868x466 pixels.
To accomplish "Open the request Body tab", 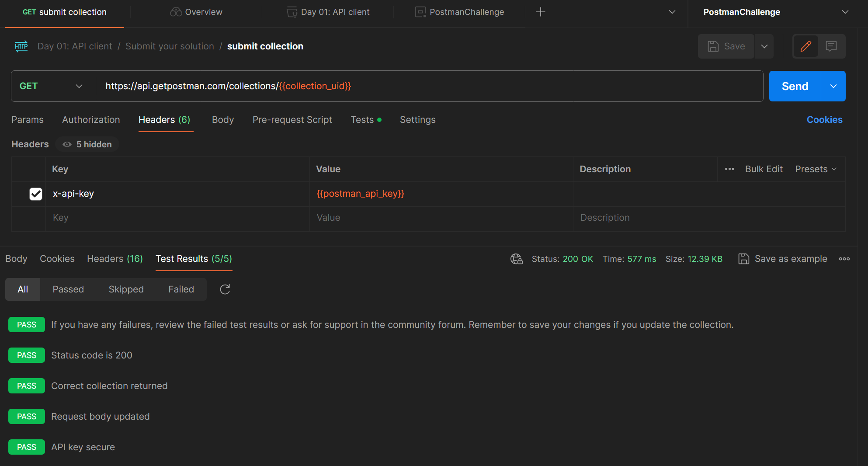I will point(223,120).
